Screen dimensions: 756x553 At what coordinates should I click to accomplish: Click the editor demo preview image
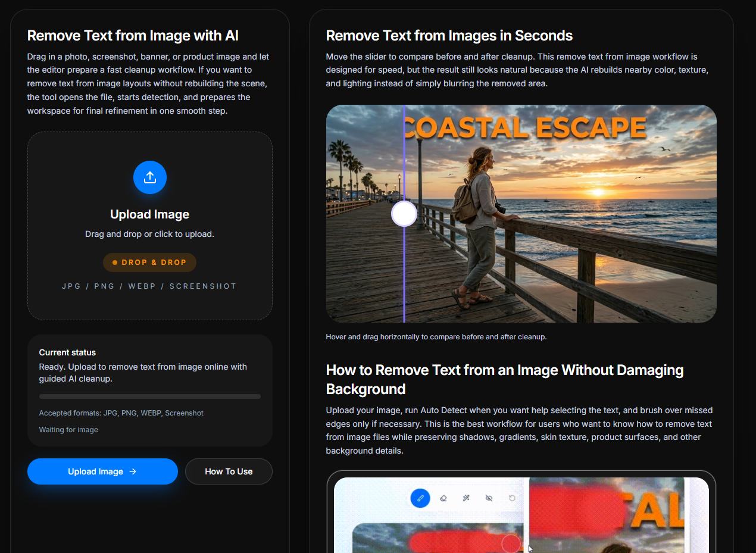521,515
